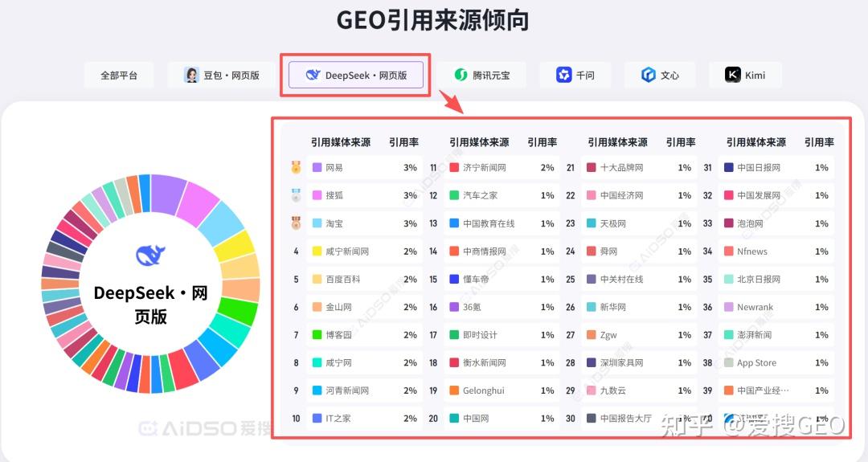Click the 文心 hexagon logo icon
Image resolution: width=868 pixels, height=462 pixels.
tap(649, 75)
